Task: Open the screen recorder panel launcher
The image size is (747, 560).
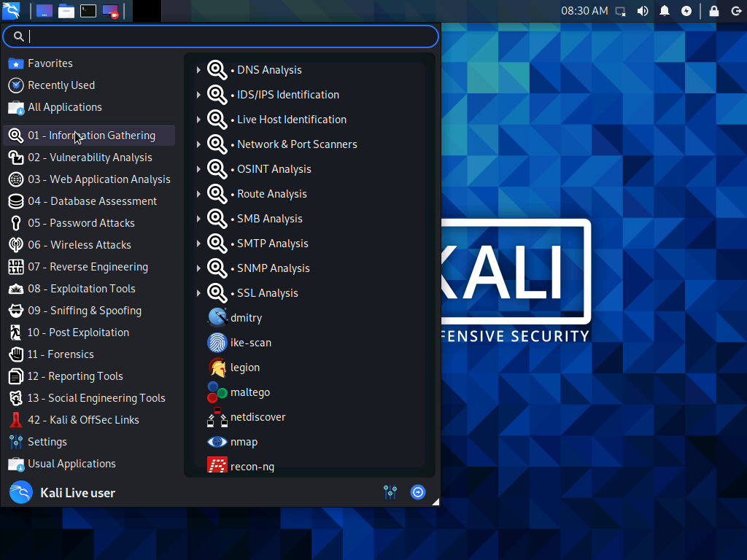Action: coord(110,11)
